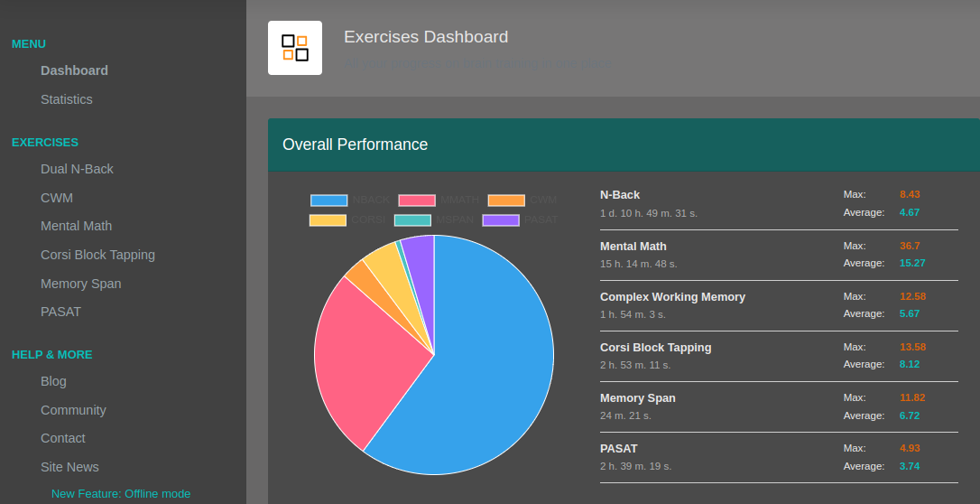Toggle the CORSI yellow legend swatch

click(x=328, y=220)
